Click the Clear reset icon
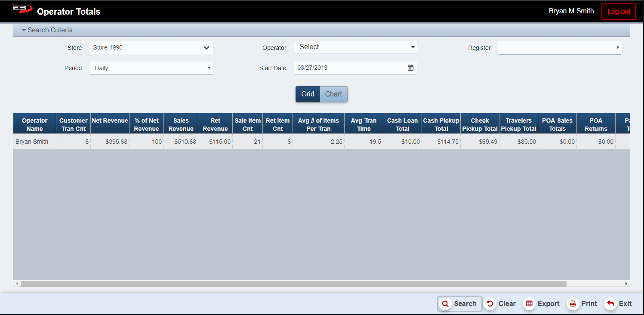This screenshot has width=644, height=315. coord(490,304)
